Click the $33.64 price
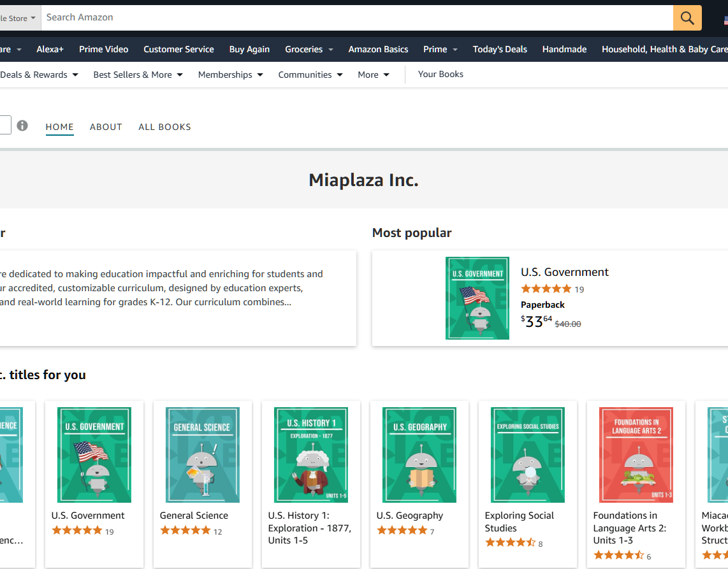 tap(536, 321)
